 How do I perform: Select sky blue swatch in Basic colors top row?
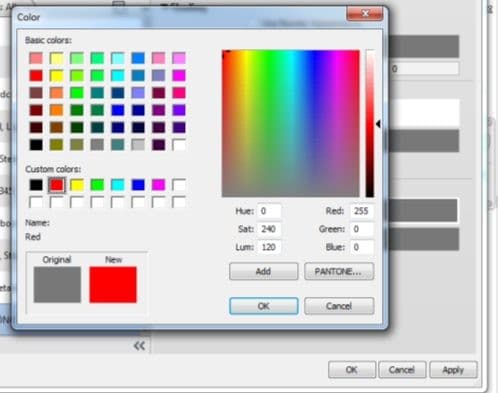[x=138, y=58]
